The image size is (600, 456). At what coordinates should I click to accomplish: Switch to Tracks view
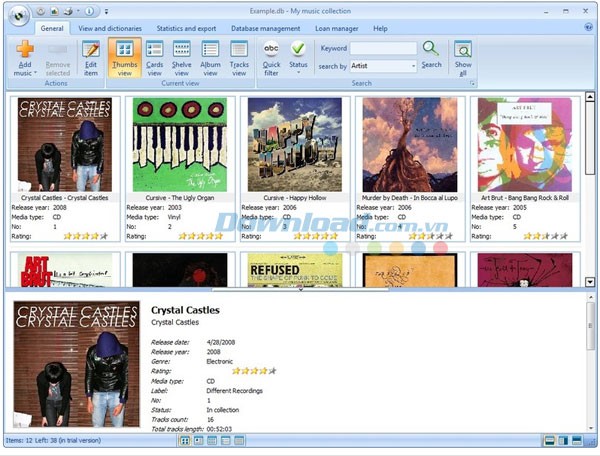click(x=239, y=52)
